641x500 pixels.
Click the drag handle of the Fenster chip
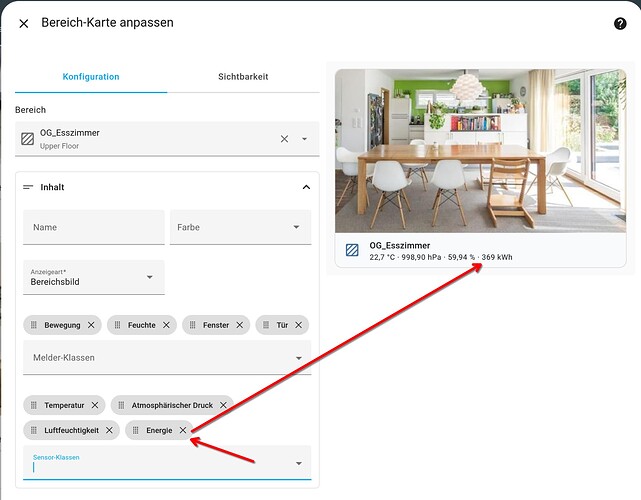193,325
